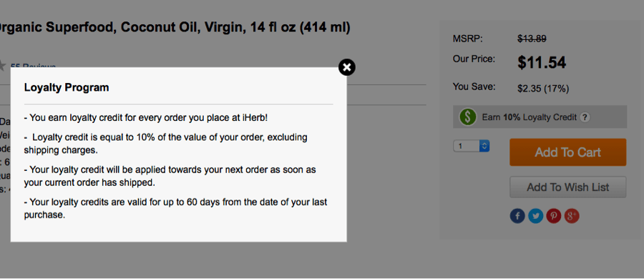Share product on Twitter
Screen dimensions: 644x279
pos(535,216)
